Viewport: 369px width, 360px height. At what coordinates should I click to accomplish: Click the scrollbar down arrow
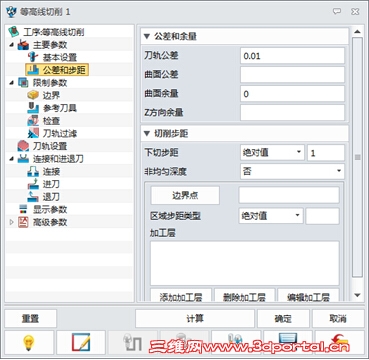pos(357,295)
